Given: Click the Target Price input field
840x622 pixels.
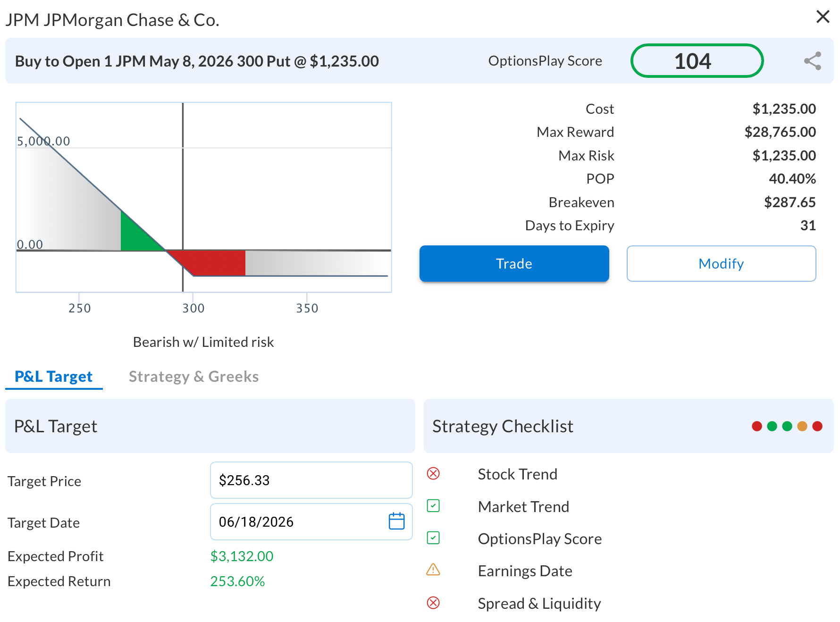Looking at the screenshot, I should coord(311,480).
